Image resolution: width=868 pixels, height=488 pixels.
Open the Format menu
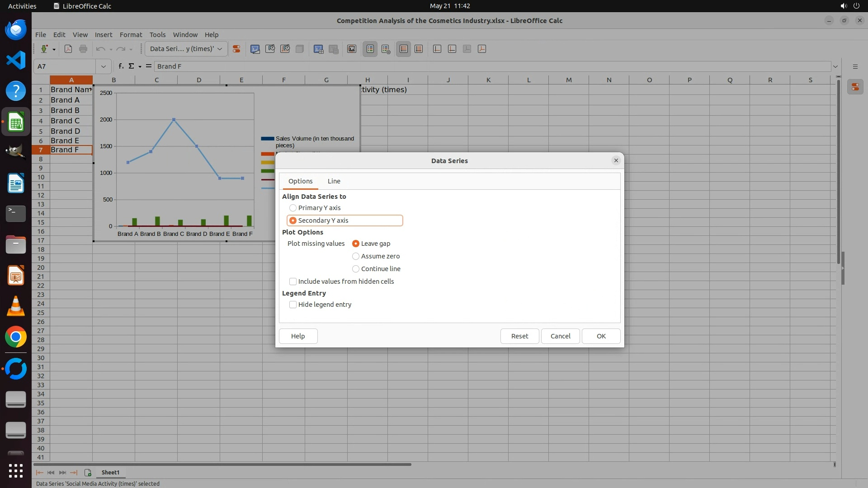[x=131, y=34]
